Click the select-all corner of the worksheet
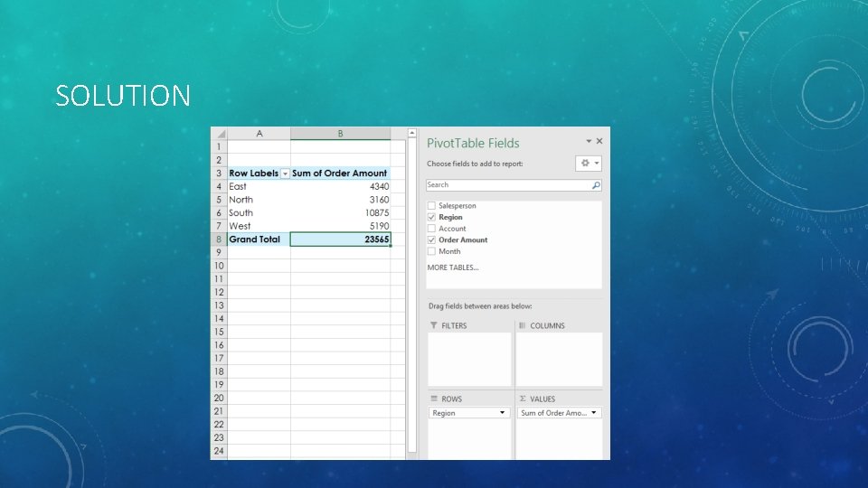 (x=220, y=134)
